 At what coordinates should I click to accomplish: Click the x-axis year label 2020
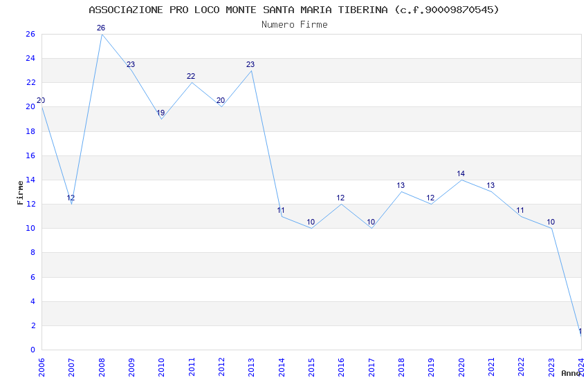461,368
